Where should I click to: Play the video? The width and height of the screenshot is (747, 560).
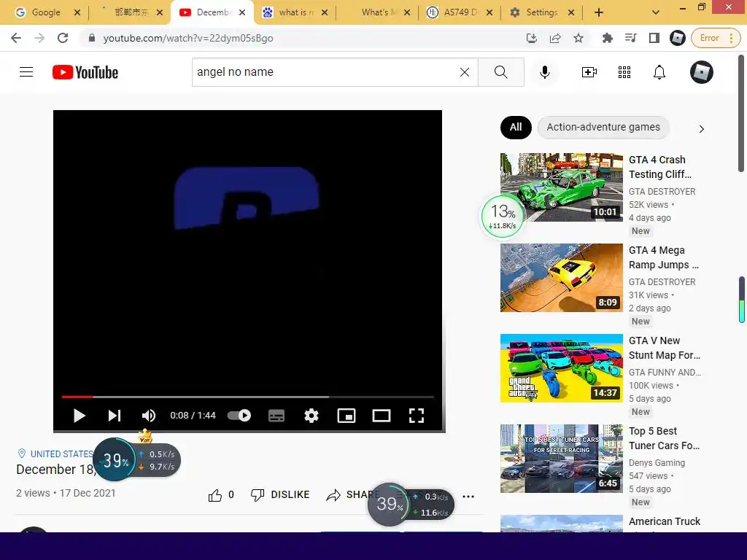[x=79, y=416]
